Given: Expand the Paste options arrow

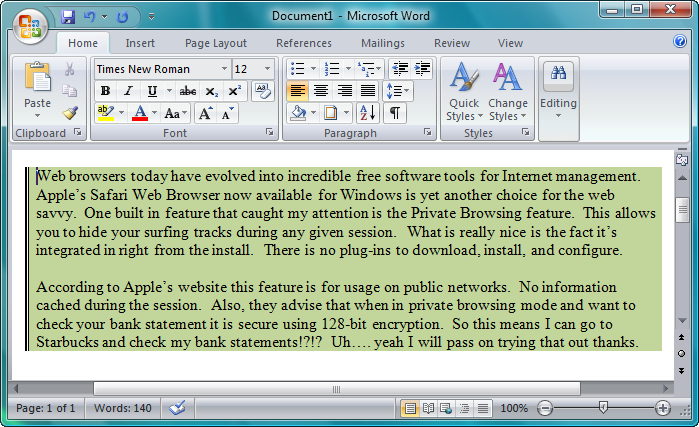Looking at the screenshot, I should coord(37,116).
